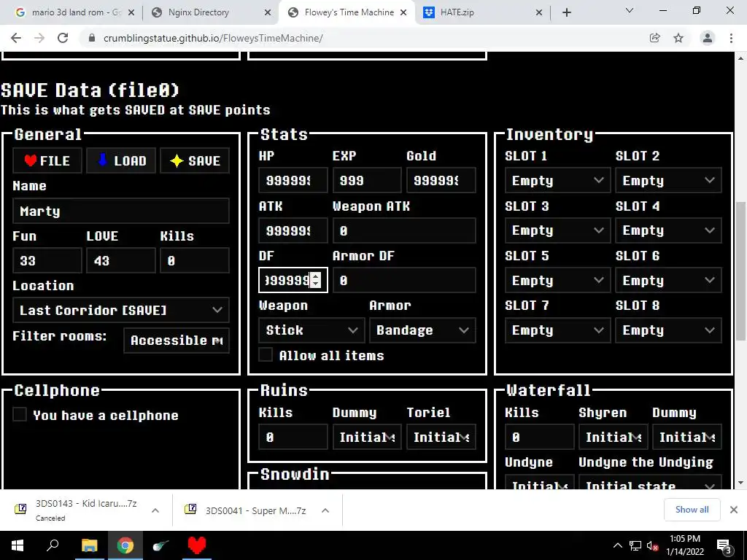Image resolution: width=747 pixels, height=560 pixels.
Task: Expand Inventory SLOT 2 dropdown
Action: tap(668, 181)
